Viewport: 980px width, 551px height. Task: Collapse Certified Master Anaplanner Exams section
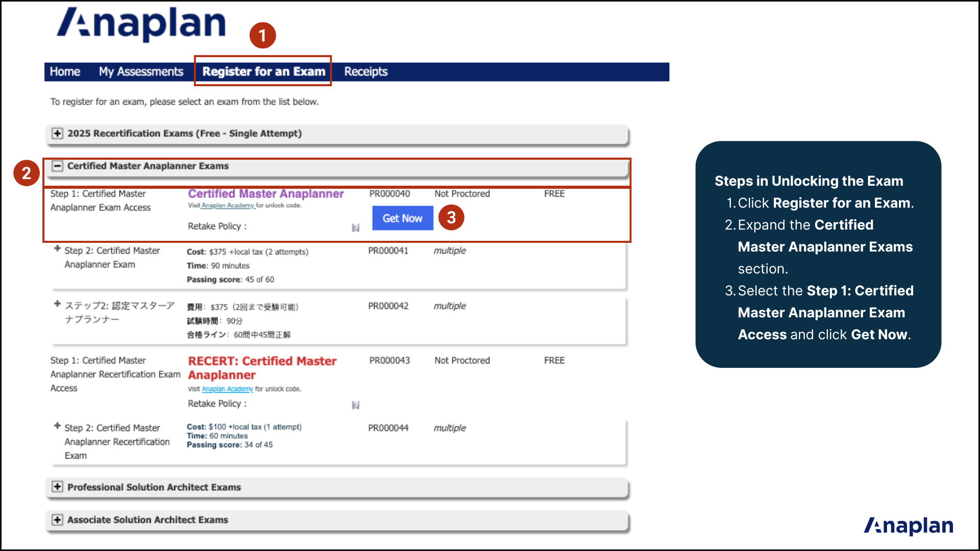57,166
